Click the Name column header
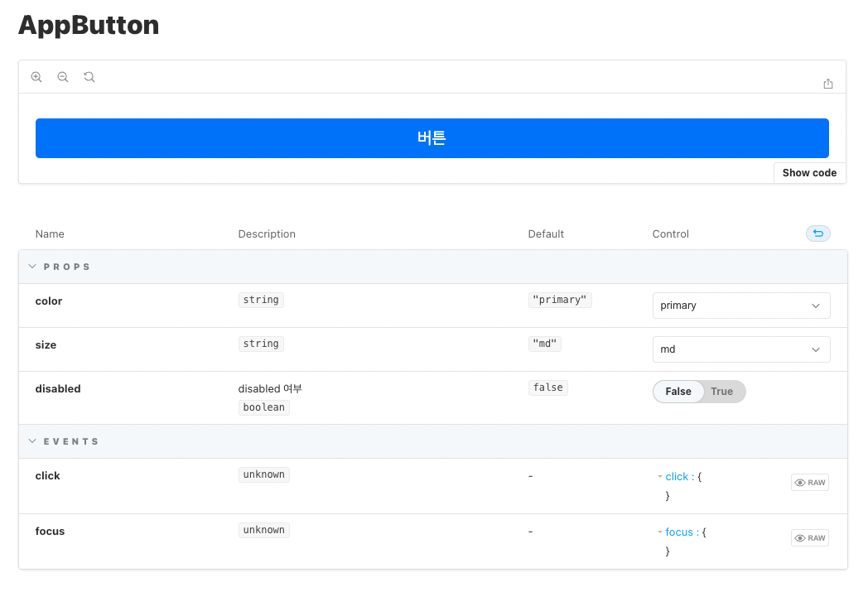This screenshot has width=868, height=592. coord(50,234)
